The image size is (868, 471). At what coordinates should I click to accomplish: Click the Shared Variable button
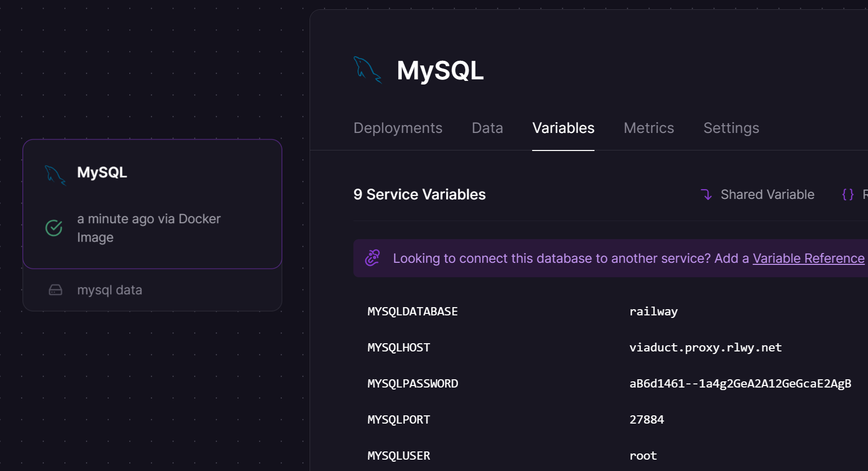pos(758,194)
